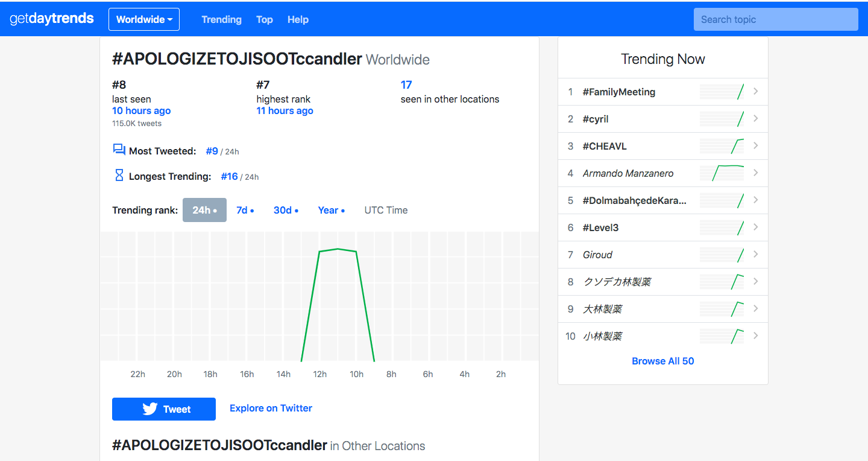Open the chevron arrow for #CHEAVL

[756, 146]
